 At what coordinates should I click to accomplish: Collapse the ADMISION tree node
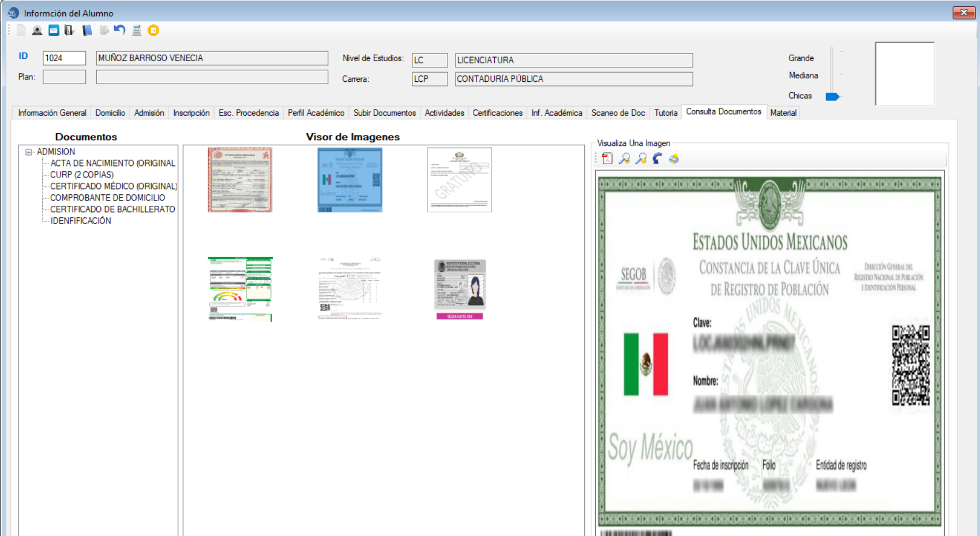point(28,152)
